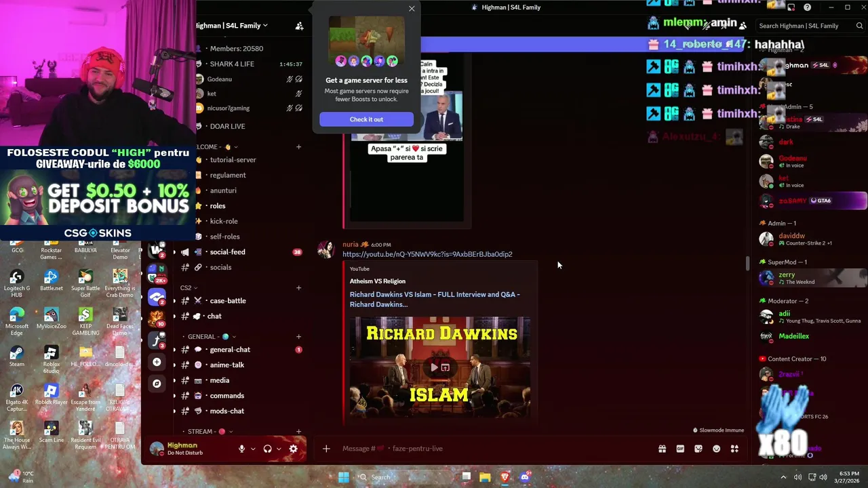868x488 pixels.
Task: Deafen with the headphones icon
Action: [x=267, y=449]
